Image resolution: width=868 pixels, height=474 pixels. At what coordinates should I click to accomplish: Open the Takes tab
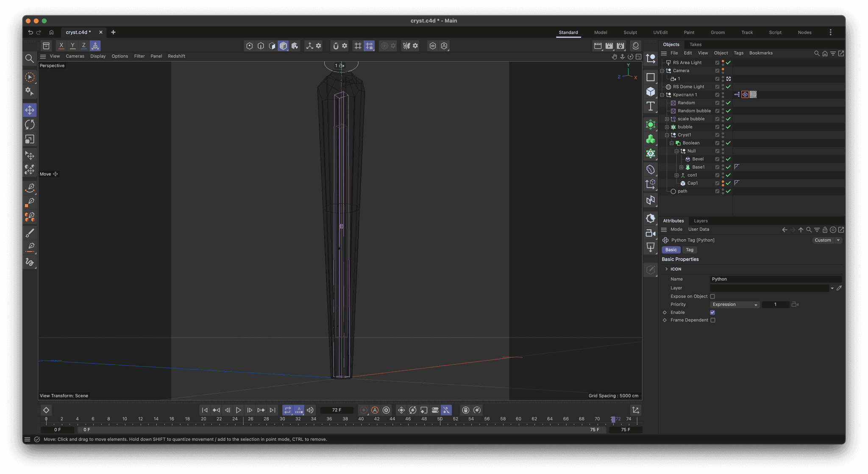tap(695, 44)
